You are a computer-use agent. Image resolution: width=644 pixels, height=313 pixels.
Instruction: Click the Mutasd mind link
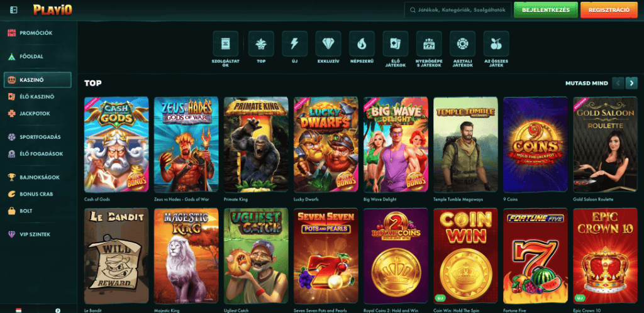pos(587,83)
